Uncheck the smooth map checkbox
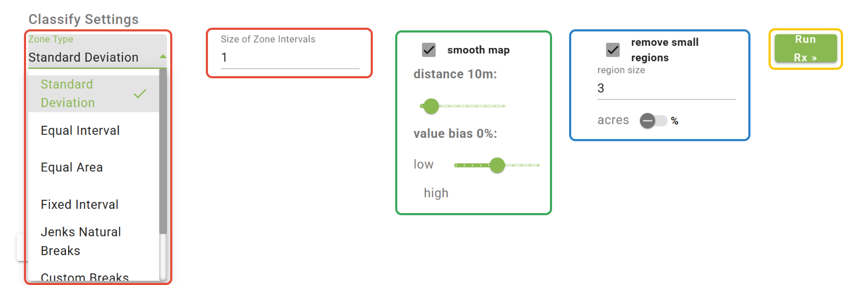868x285 pixels. [x=429, y=50]
